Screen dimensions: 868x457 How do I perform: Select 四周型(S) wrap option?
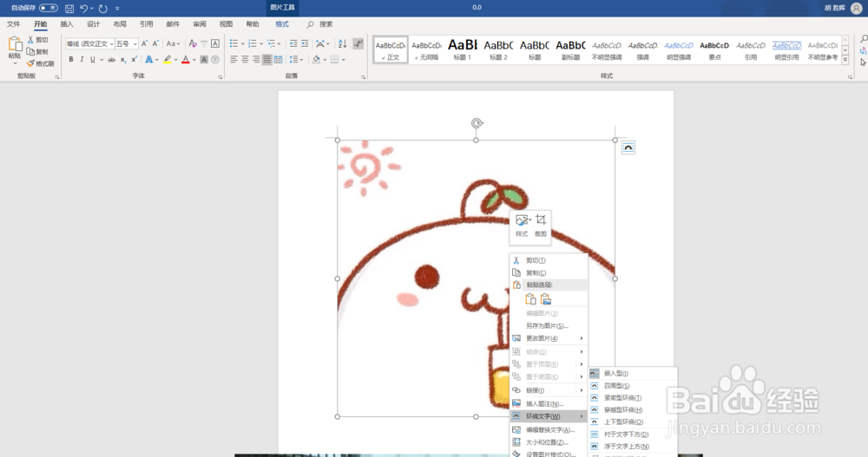632,386
